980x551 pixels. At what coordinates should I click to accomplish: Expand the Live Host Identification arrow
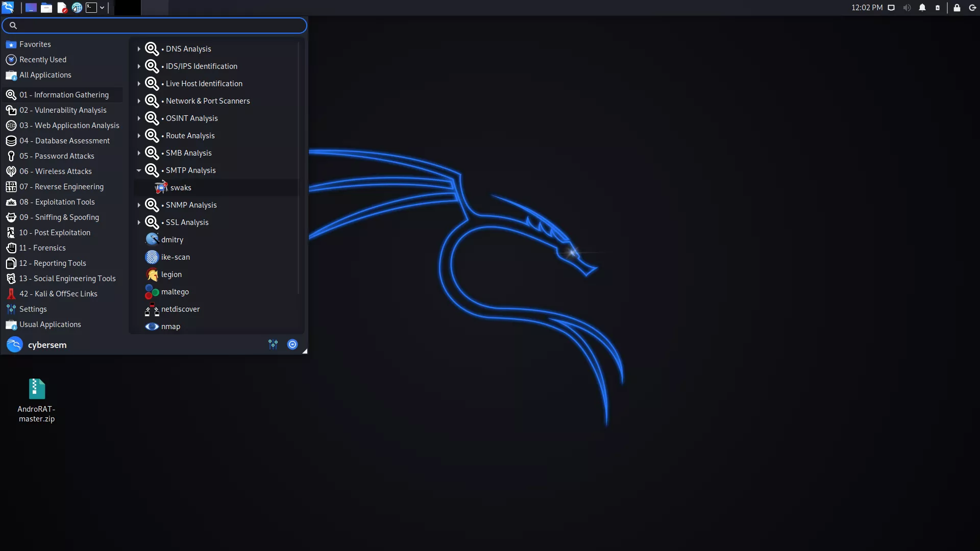pyautogui.click(x=138, y=84)
